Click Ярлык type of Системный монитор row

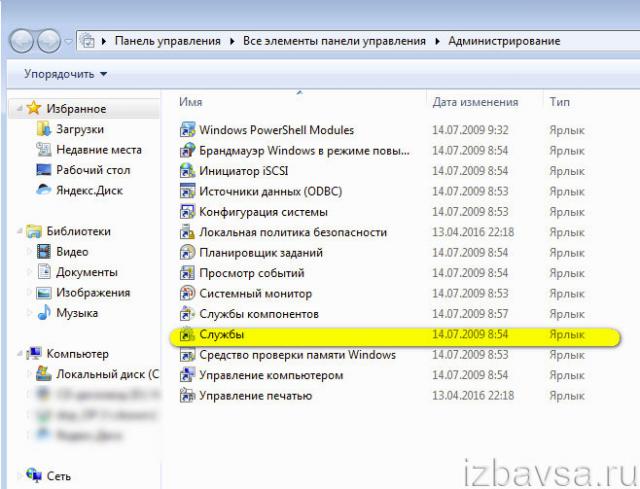[567, 293]
